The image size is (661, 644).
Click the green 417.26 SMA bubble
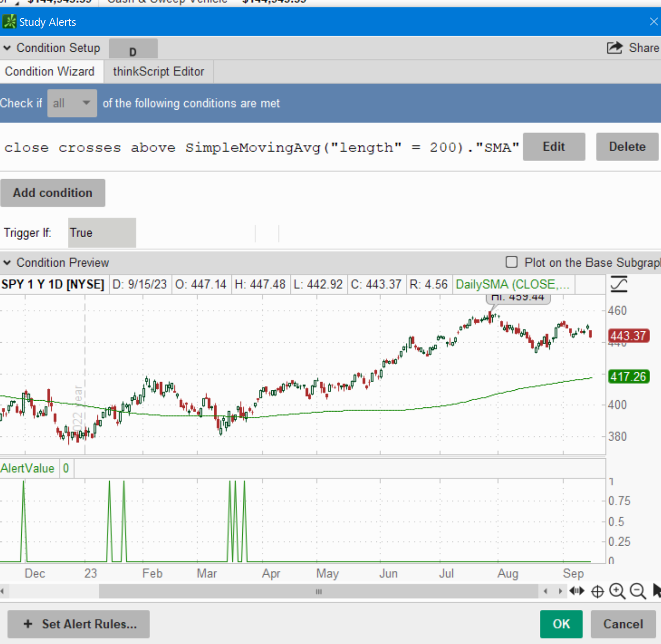[628, 376]
